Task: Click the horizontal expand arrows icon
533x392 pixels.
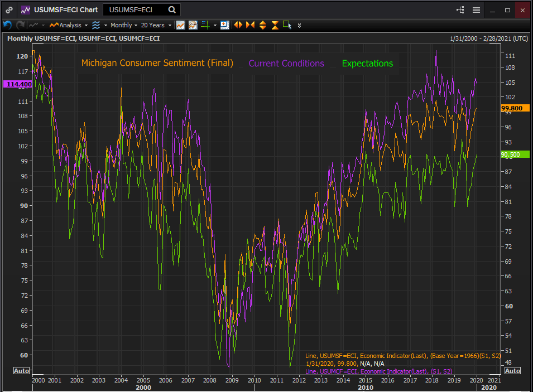Action: [238, 25]
